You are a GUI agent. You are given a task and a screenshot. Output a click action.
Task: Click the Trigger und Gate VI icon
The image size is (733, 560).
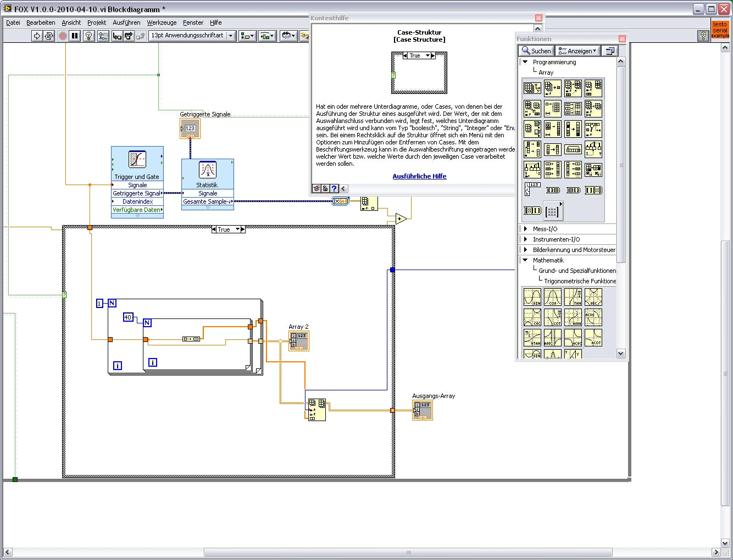tap(137, 160)
